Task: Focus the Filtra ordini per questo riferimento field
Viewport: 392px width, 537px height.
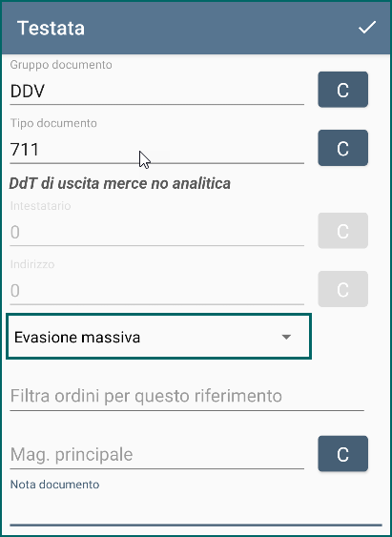Action: [x=187, y=396]
